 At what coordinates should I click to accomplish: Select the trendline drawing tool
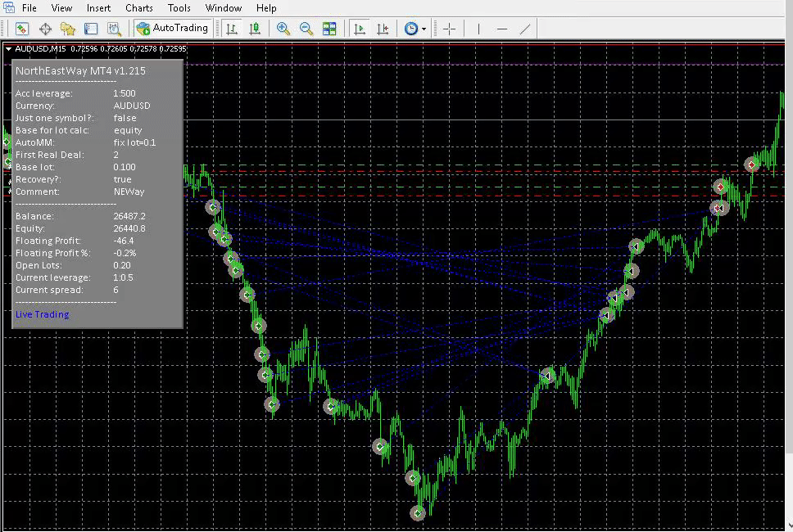coord(525,29)
